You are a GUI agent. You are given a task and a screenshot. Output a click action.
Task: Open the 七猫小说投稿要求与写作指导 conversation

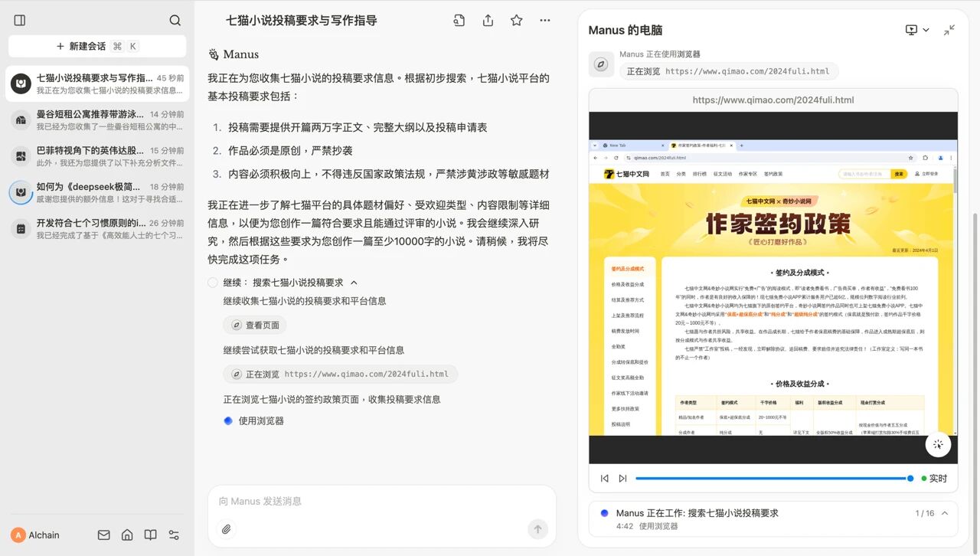97,84
